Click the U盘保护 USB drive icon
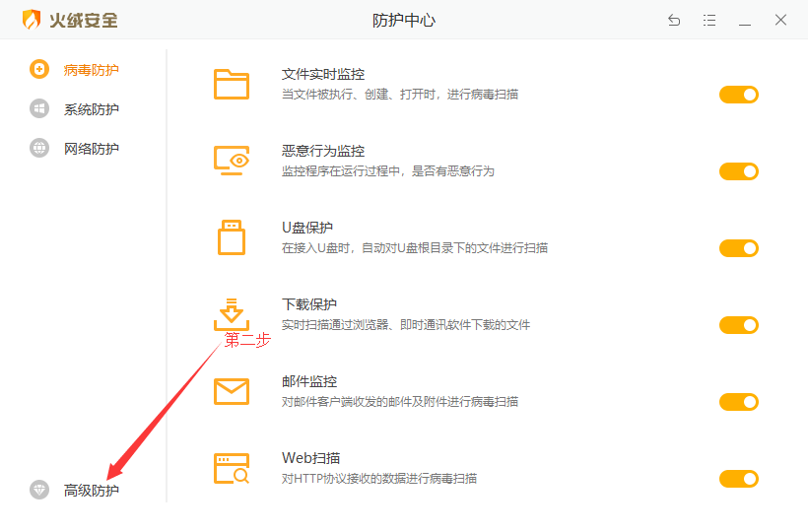 tap(232, 237)
